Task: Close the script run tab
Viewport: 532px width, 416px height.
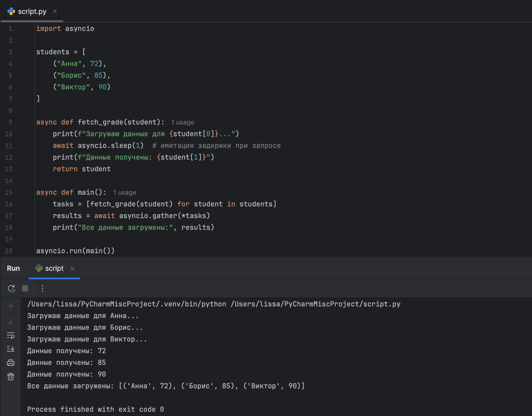Action: pos(72,269)
